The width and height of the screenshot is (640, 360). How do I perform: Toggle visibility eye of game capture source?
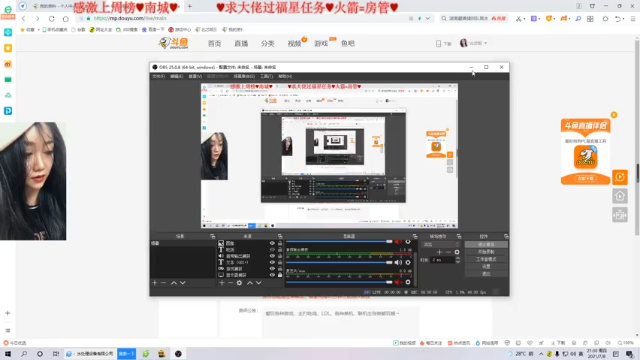[x=272, y=269]
